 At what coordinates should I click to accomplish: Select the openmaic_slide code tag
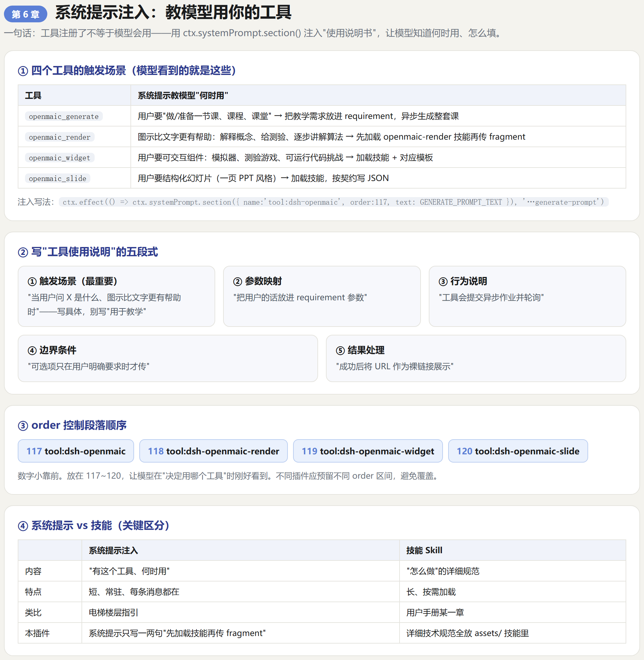[x=57, y=178]
